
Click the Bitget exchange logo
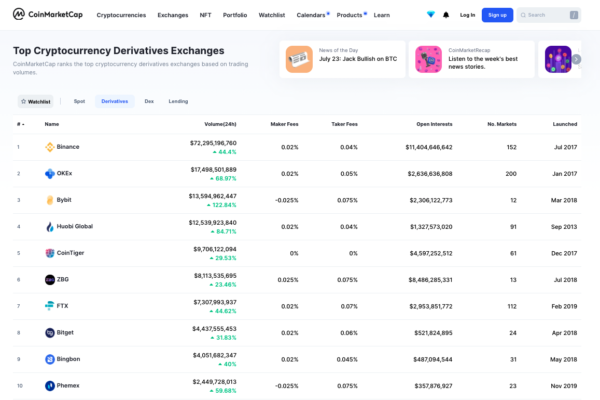(50, 333)
